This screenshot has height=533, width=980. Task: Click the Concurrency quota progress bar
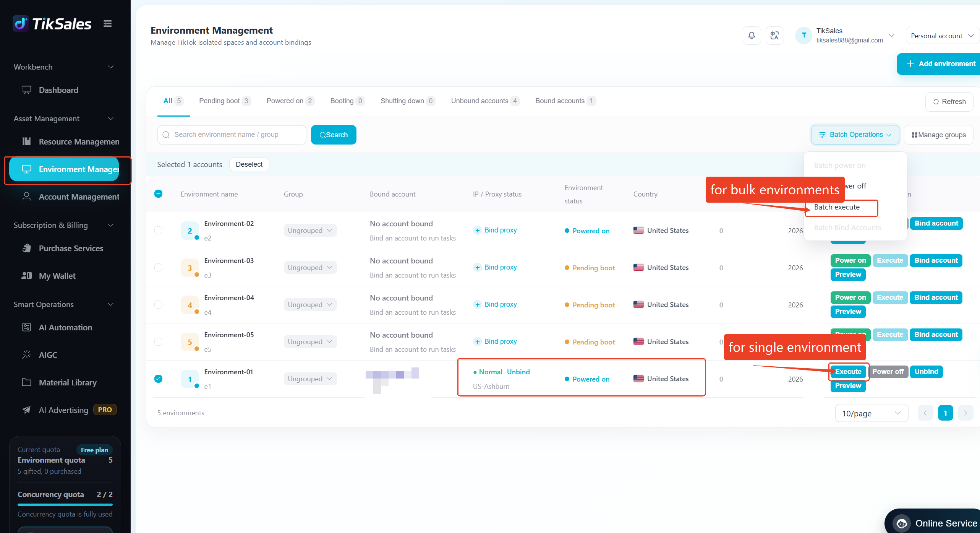click(65, 505)
